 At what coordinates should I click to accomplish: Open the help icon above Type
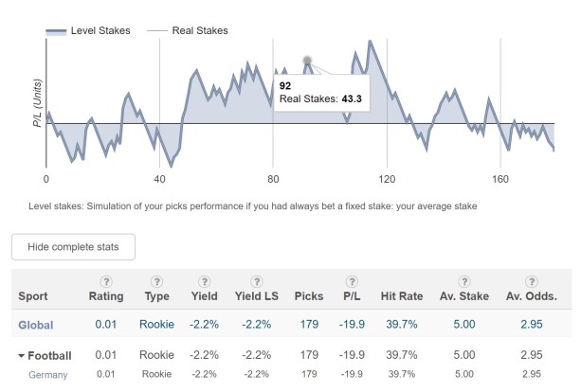[156, 281]
